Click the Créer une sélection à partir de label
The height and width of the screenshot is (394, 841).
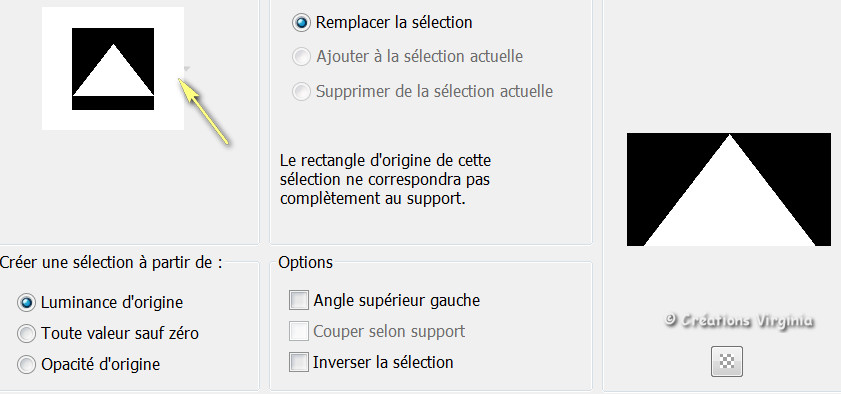111,263
